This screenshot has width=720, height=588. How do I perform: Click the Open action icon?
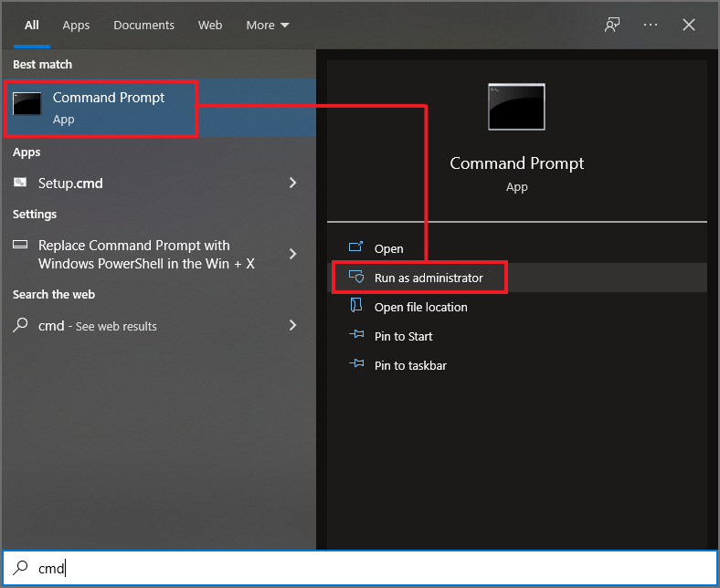(355, 247)
